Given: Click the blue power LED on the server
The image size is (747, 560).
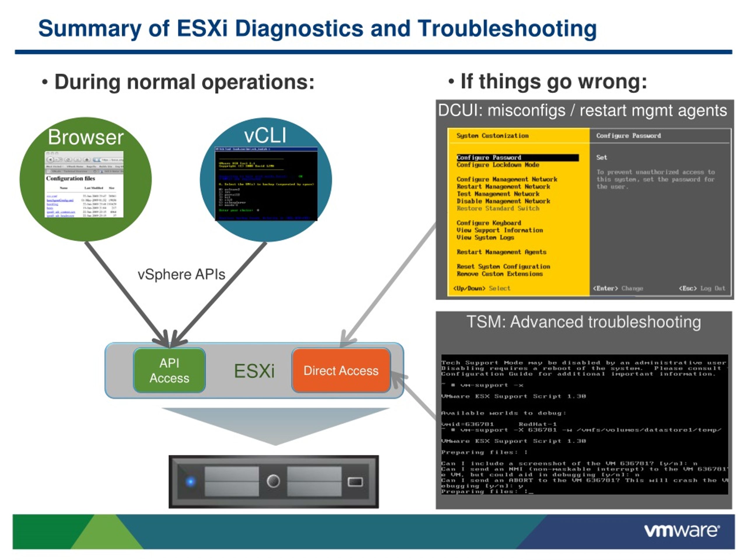Looking at the screenshot, I should tap(191, 481).
